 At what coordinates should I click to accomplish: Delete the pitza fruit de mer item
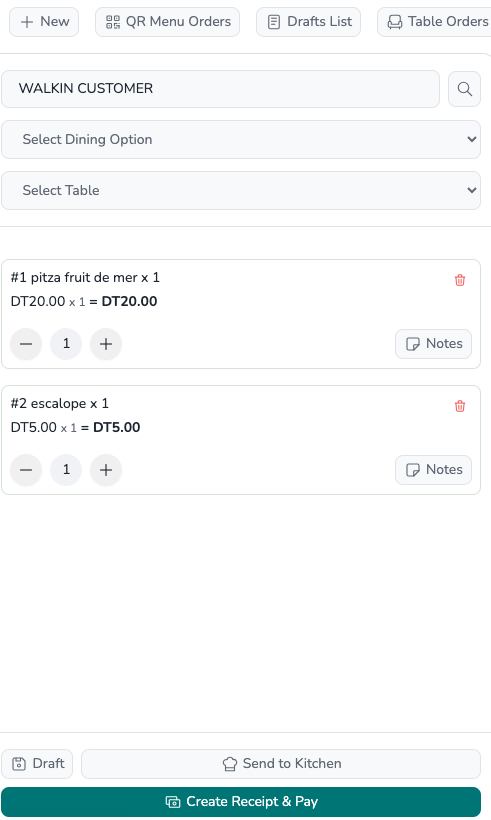click(460, 280)
